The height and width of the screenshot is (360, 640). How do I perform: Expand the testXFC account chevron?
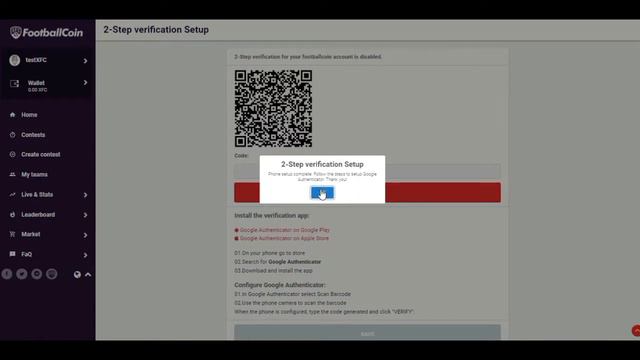pos(85,61)
